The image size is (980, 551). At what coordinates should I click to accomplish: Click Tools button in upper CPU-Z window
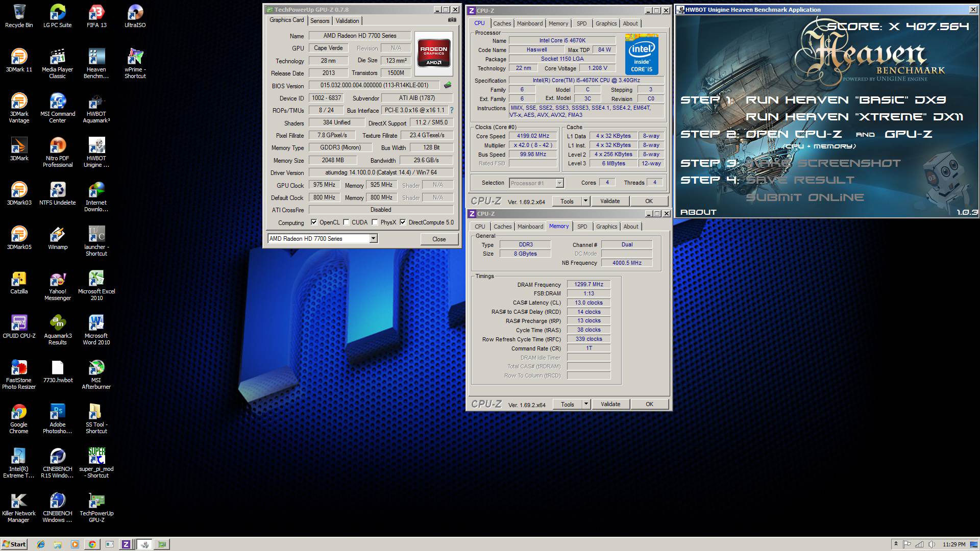[x=567, y=201]
